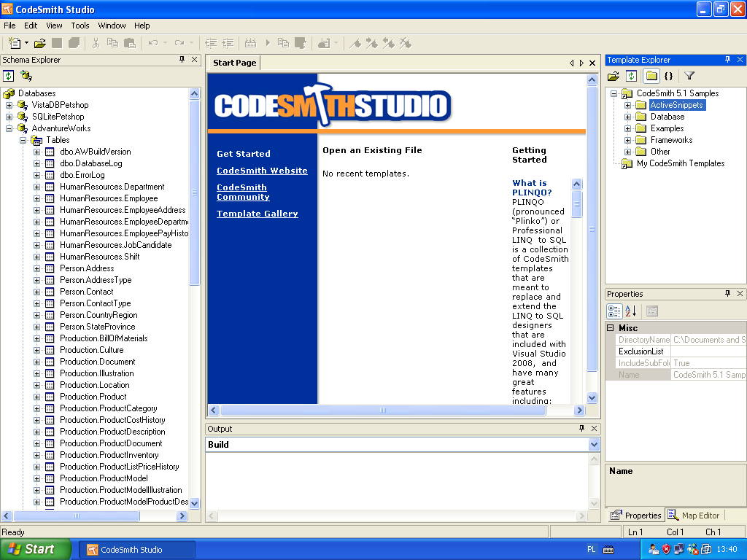Collapse the AdvantureWorks database node

click(9, 128)
